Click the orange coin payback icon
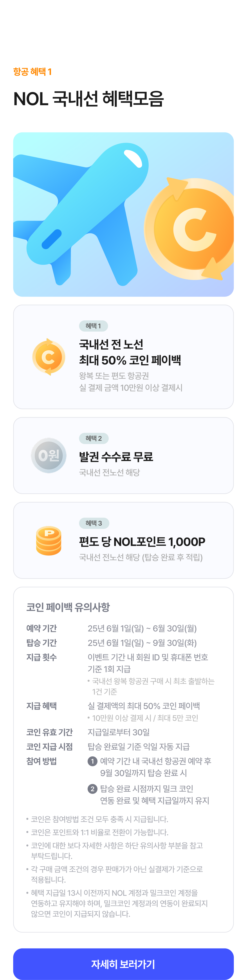The height and width of the screenshot is (980, 247). click(x=48, y=357)
